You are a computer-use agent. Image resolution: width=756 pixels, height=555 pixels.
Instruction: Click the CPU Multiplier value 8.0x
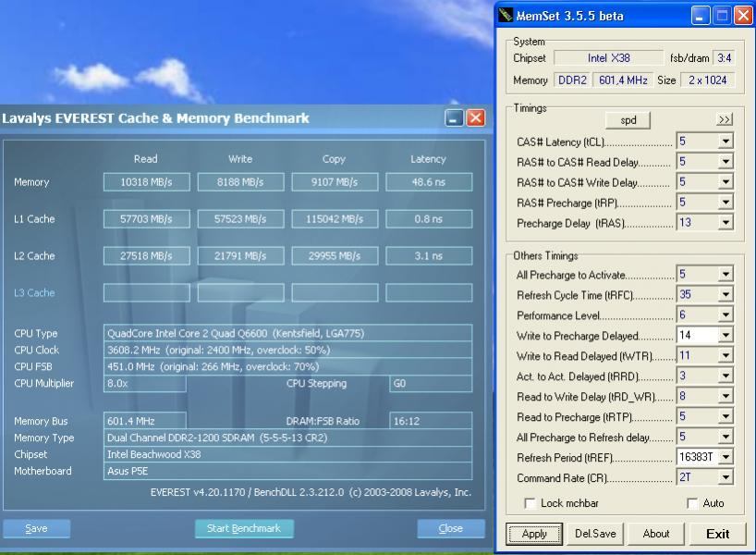[x=145, y=383]
